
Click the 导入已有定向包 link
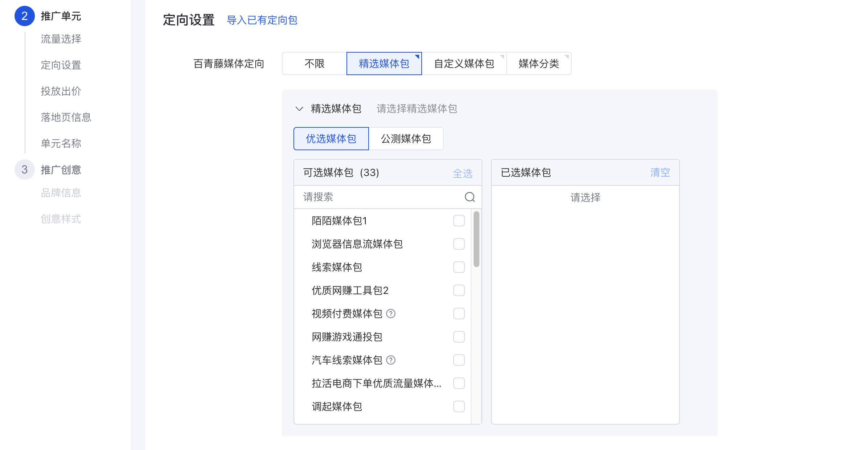262,20
